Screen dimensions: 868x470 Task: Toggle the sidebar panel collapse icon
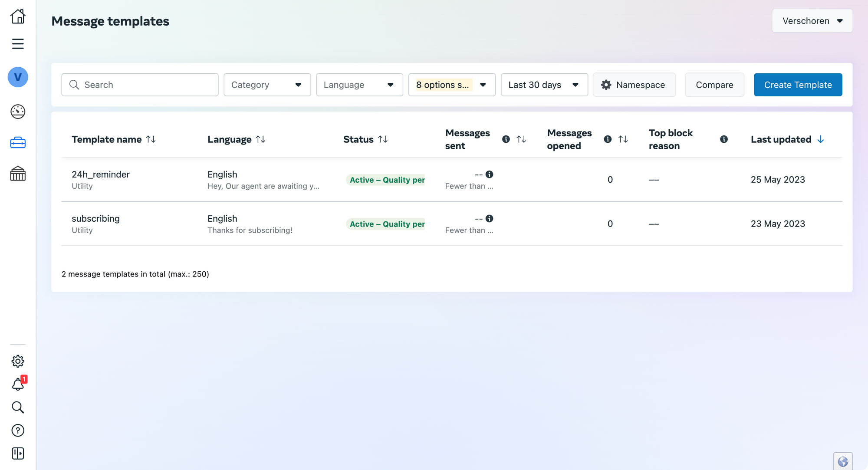point(18,453)
